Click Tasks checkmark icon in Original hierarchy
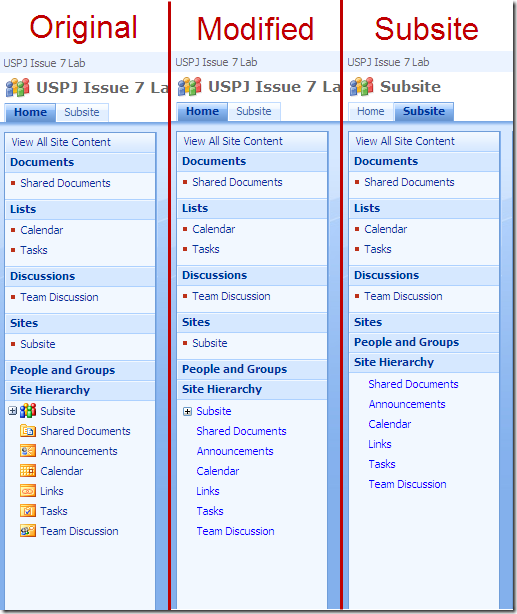517x614 pixels. [x=28, y=511]
